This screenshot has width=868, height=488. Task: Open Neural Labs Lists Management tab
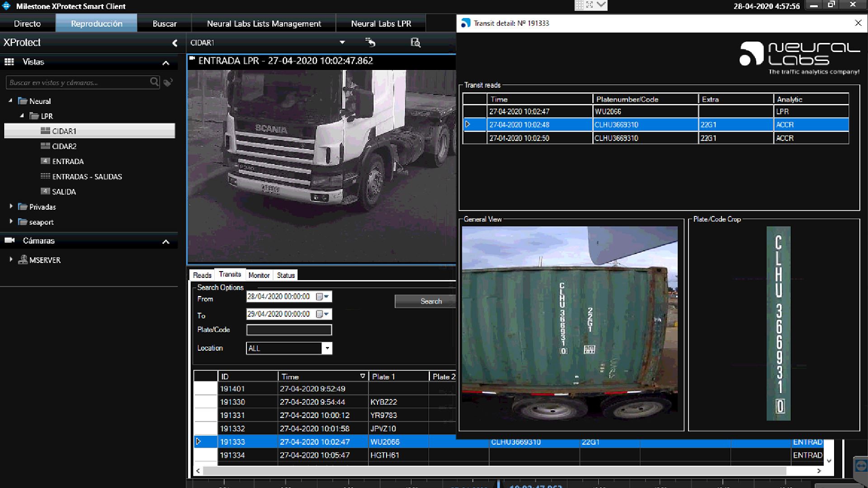pyautogui.click(x=264, y=23)
